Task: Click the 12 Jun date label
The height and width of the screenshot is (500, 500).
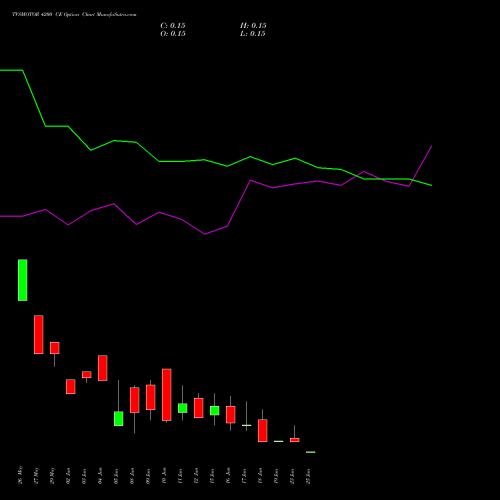Action: pyautogui.click(x=197, y=476)
